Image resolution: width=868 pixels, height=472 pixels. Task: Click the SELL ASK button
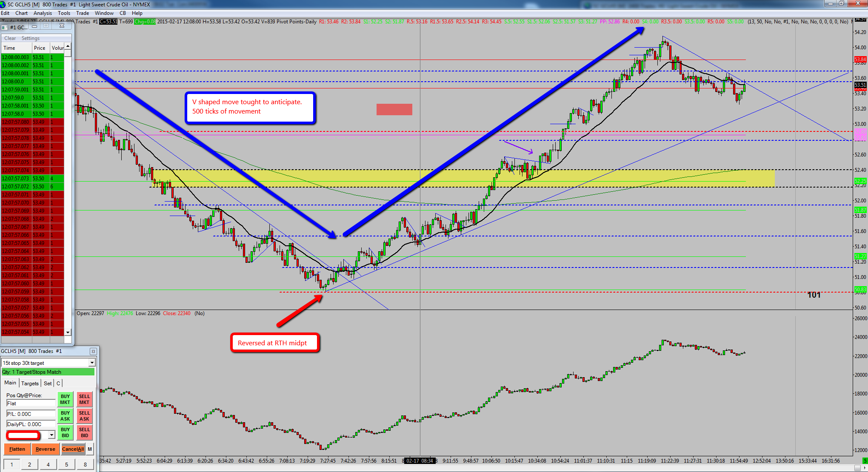coord(84,416)
